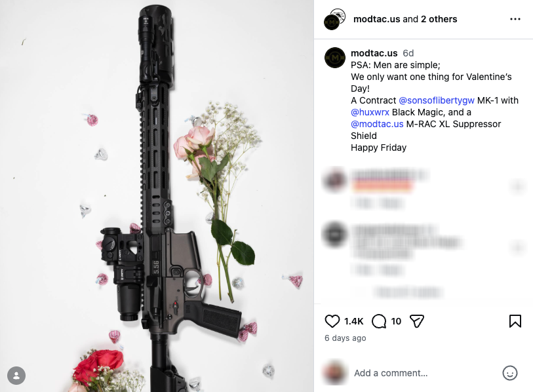Open the modtac.us avatar beside the caption
Image resolution: width=533 pixels, height=392 pixels.
(335, 58)
